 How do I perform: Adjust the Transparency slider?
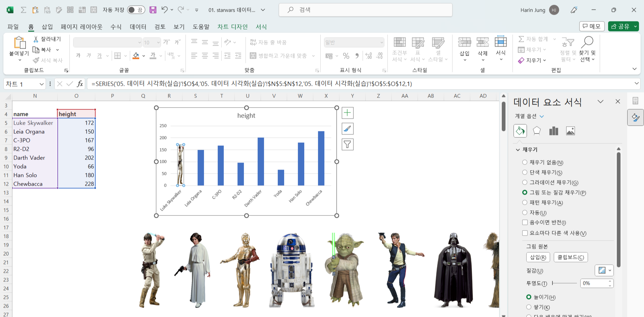(565, 283)
